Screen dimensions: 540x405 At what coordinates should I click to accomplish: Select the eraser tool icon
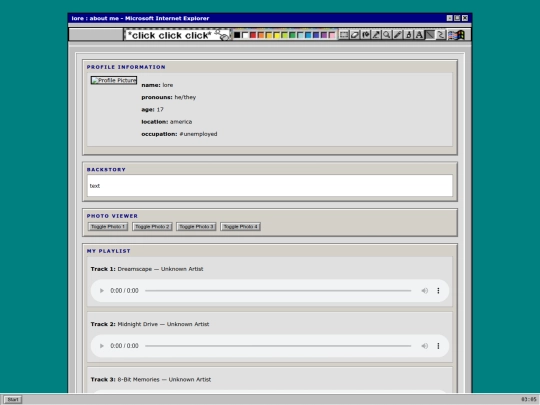(x=355, y=35)
